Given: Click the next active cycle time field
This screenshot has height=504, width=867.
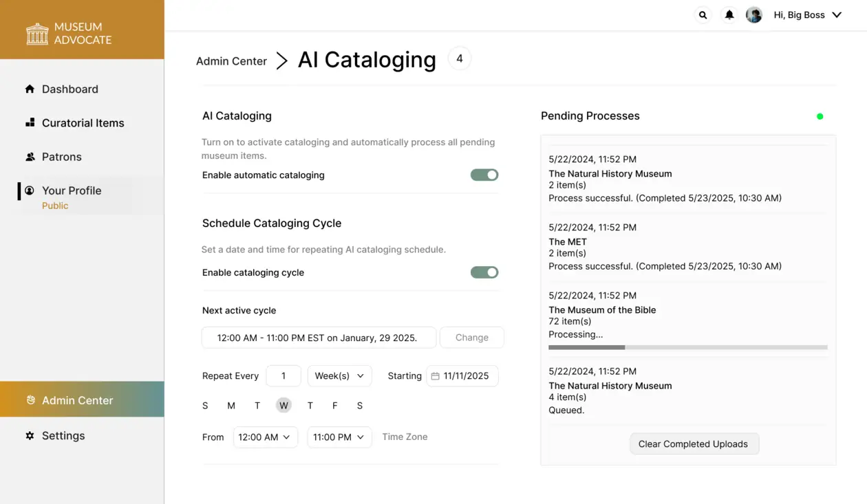Looking at the screenshot, I should click(x=319, y=338).
